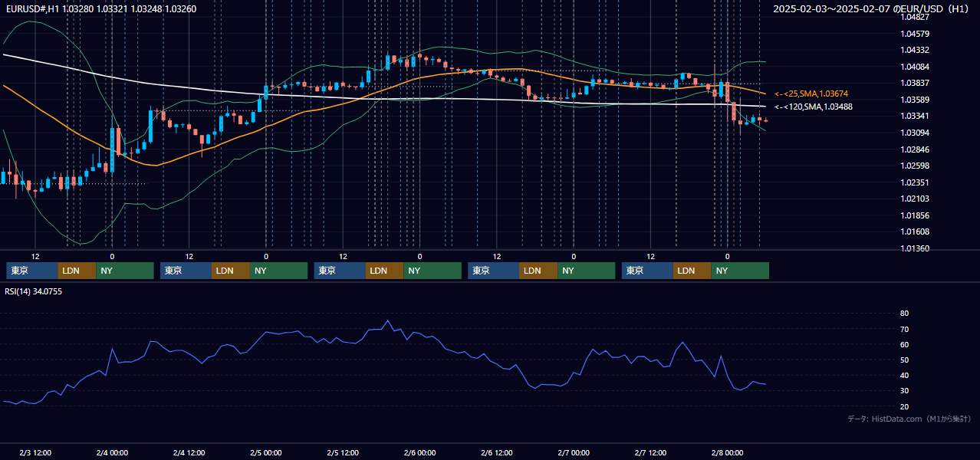Click price axis value 1.02351
Image resolution: width=980 pixels, height=460 pixels.
pos(915,182)
